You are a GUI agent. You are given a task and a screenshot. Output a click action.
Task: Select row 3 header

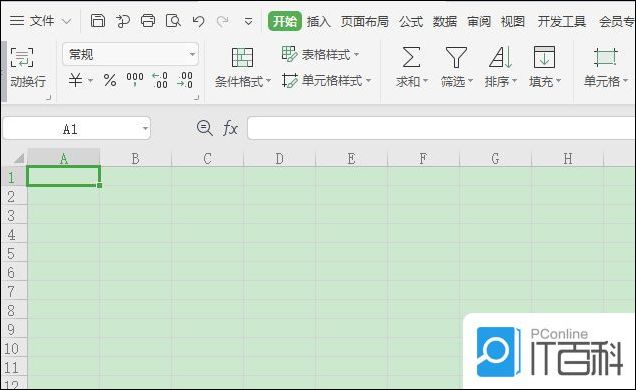[14, 215]
